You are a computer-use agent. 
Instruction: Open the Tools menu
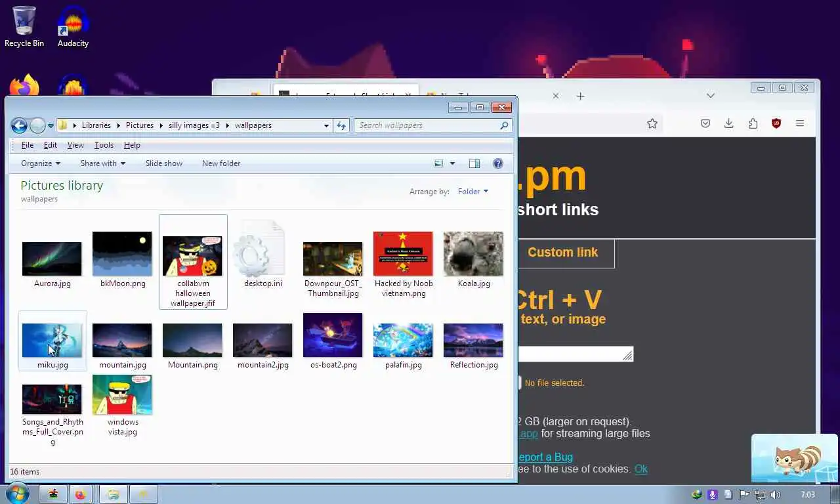[104, 145]
